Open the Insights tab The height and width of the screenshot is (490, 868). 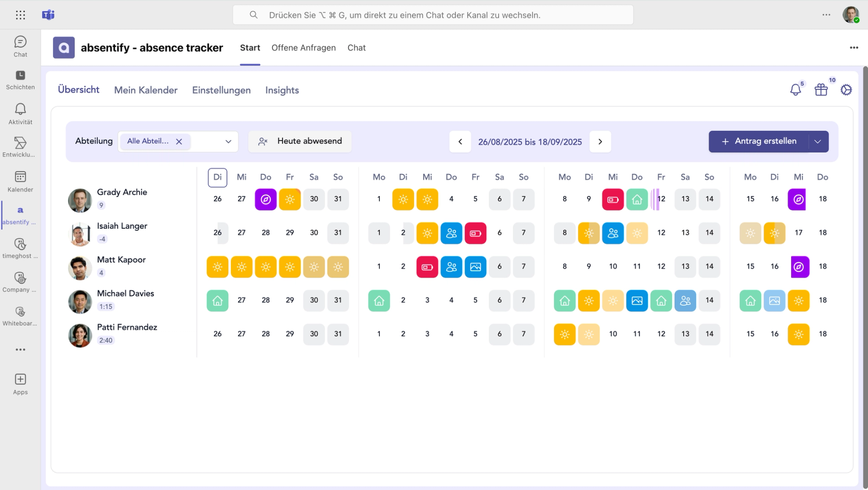coord(282,90)
